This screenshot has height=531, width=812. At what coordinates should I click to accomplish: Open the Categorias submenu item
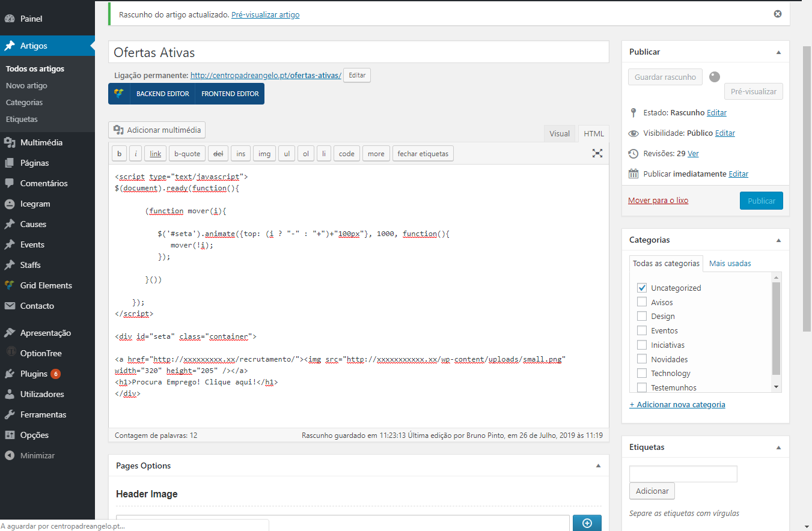point(24,102)
